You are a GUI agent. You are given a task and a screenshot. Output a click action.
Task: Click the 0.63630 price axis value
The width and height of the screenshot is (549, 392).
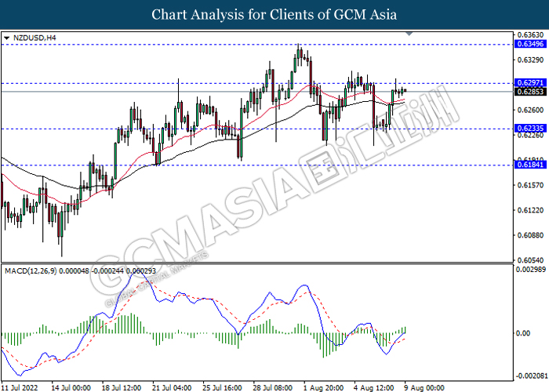(531, 35)
